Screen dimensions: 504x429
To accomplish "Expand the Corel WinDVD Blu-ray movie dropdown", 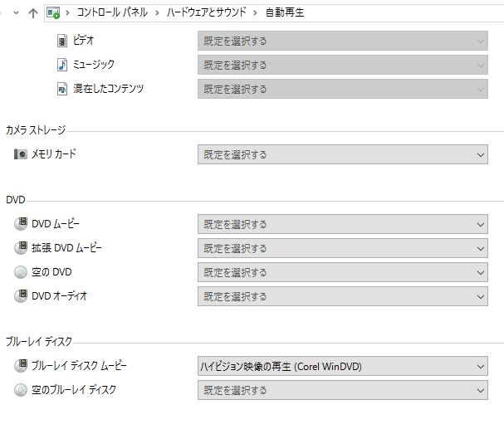I will pyautogui.click(x=342, y=366).
